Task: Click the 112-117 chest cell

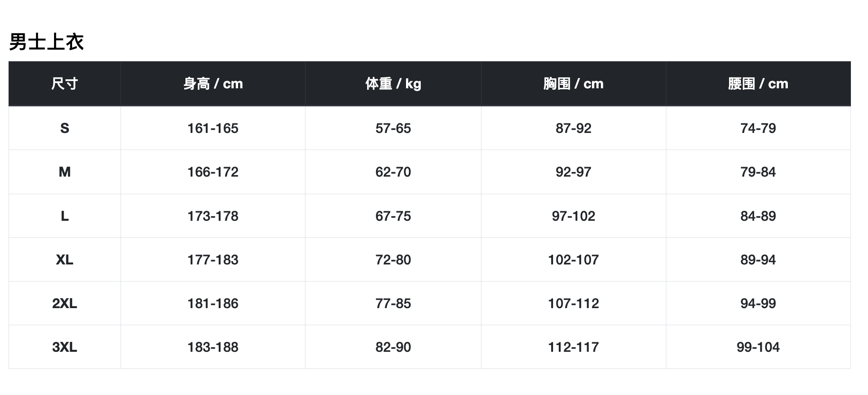Action: 573,347
